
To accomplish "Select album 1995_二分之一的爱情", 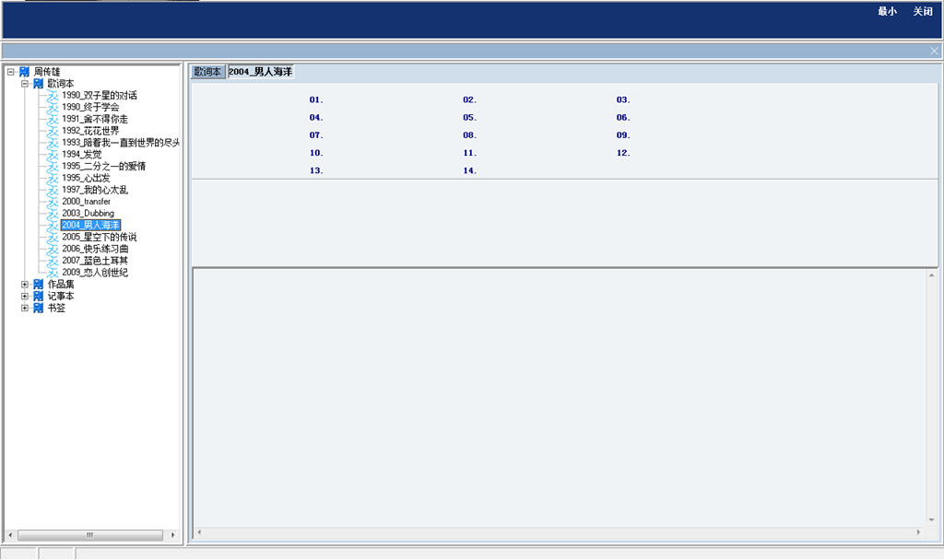I will [103, 166].
